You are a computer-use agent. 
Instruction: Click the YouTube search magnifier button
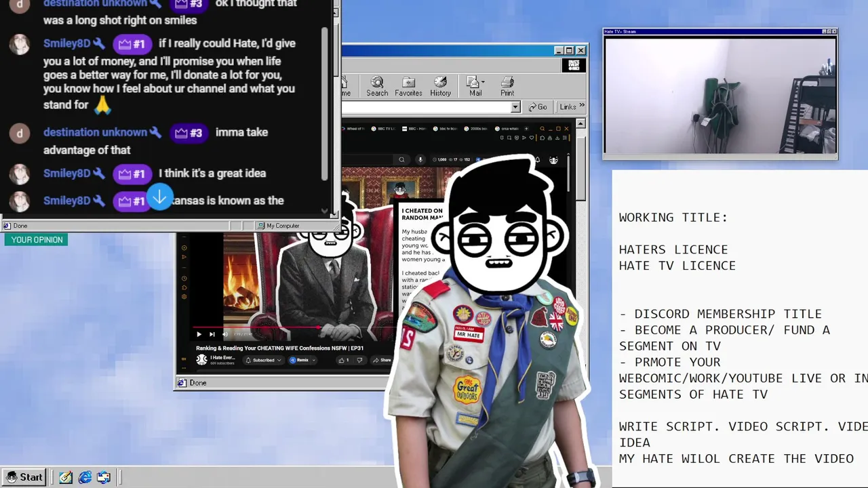[401, 160]
